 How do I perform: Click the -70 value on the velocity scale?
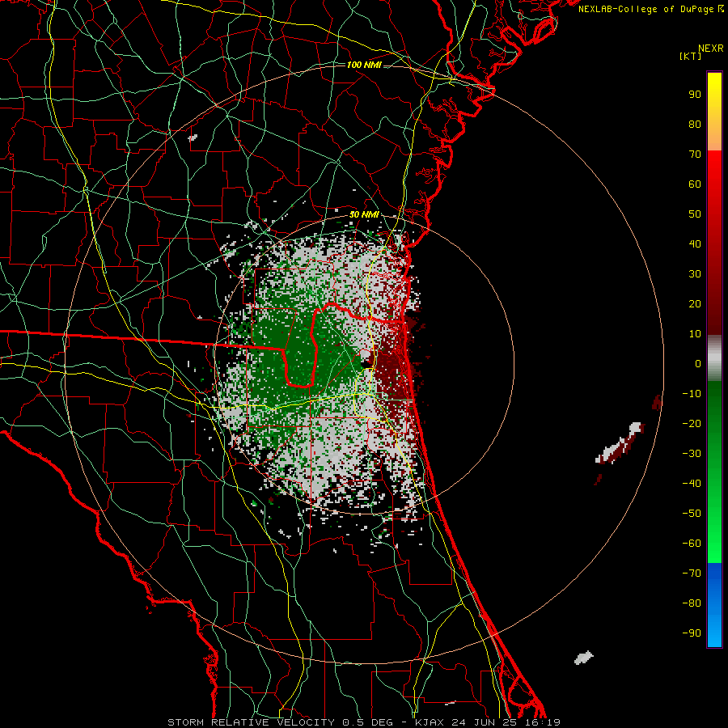[x=692, y=574]
